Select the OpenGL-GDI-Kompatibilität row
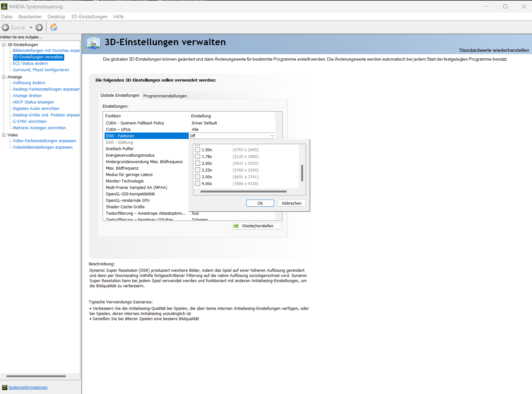This screenshot has width=532, height=394. point(147,194)
